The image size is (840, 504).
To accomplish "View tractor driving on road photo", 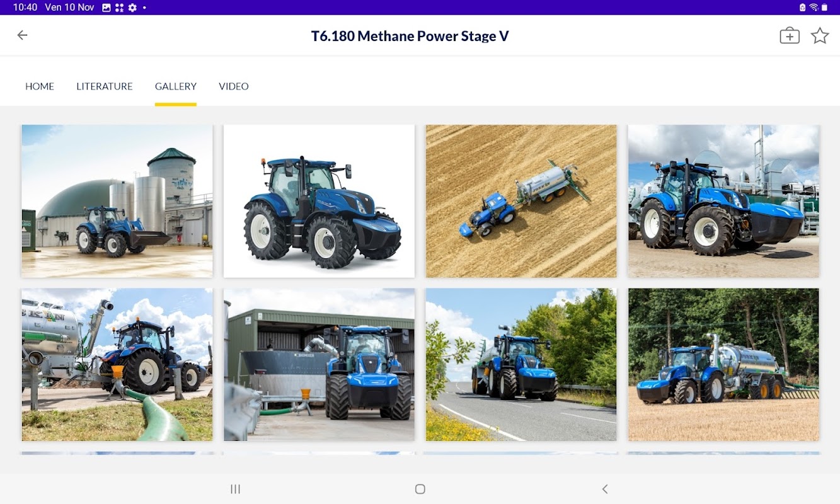I will (x=521, y=365).
